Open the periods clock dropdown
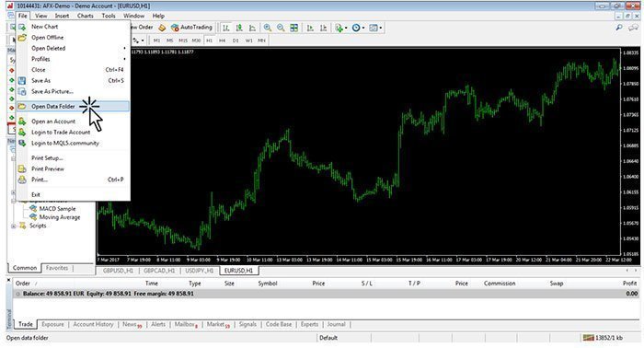Screen dimensions: 644x348 tap(358, 28)
